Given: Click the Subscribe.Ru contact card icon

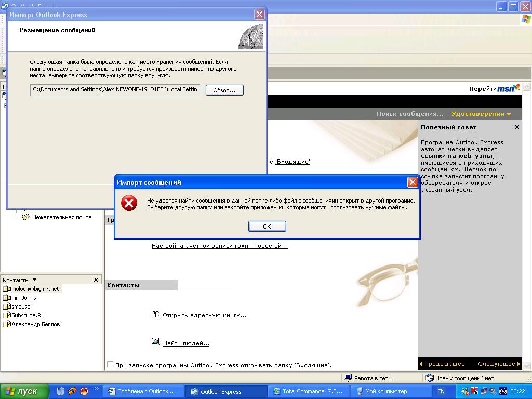Looking at the screenshot, I should coord(6,315).
